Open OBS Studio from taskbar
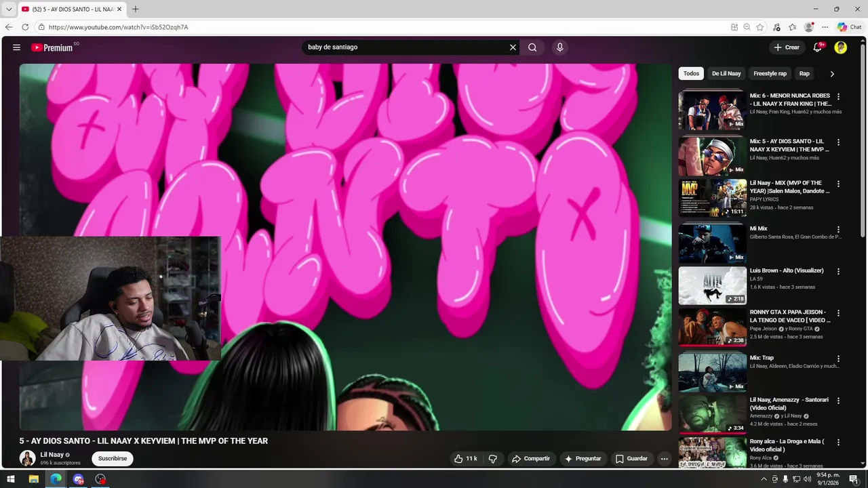 point(101,479)
